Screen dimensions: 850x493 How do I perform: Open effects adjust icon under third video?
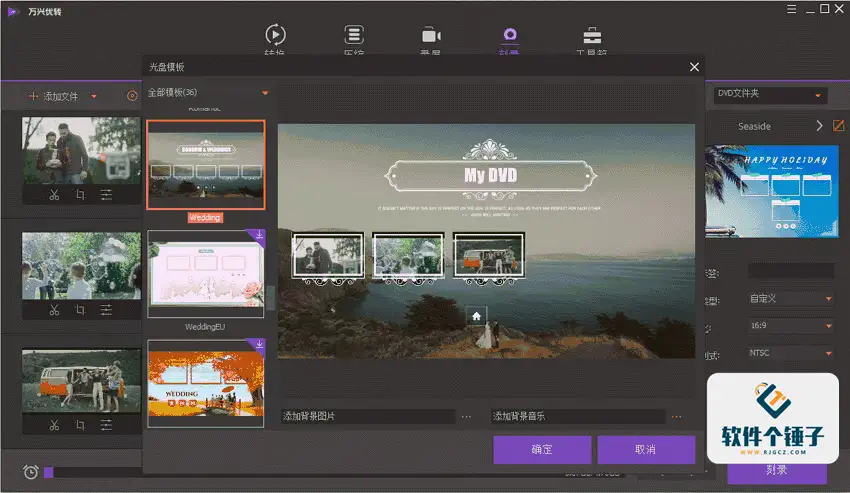[106, 425]
